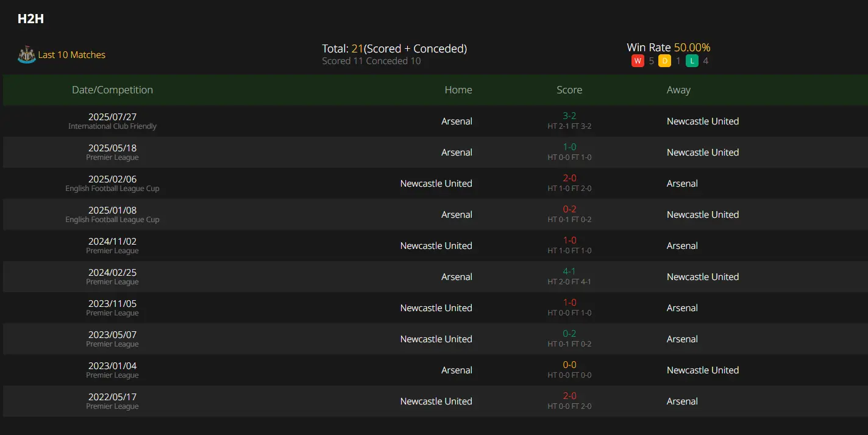Select the 2022/05/17 match date

point(112,397)
